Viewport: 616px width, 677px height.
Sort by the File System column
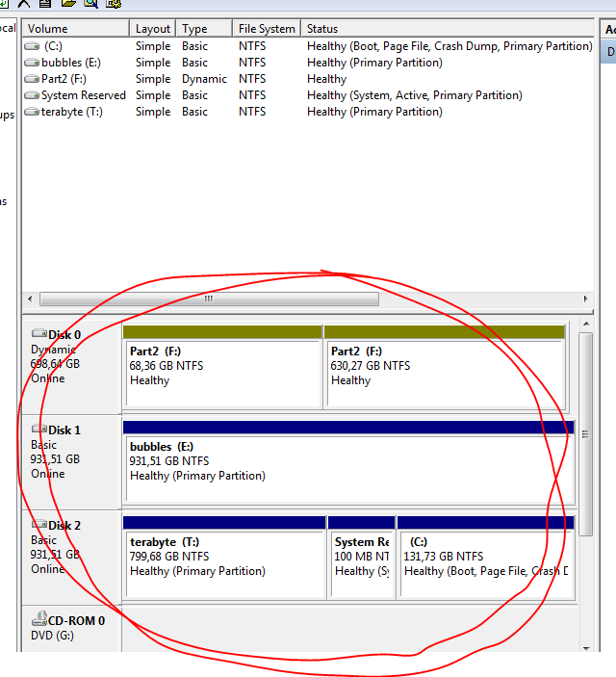pos(267,29)
